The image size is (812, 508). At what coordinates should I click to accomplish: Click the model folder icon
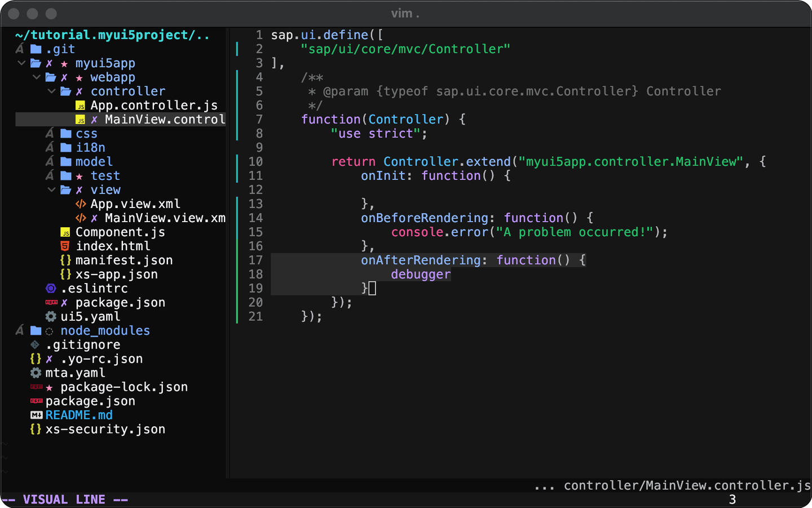tap(66, 162)
